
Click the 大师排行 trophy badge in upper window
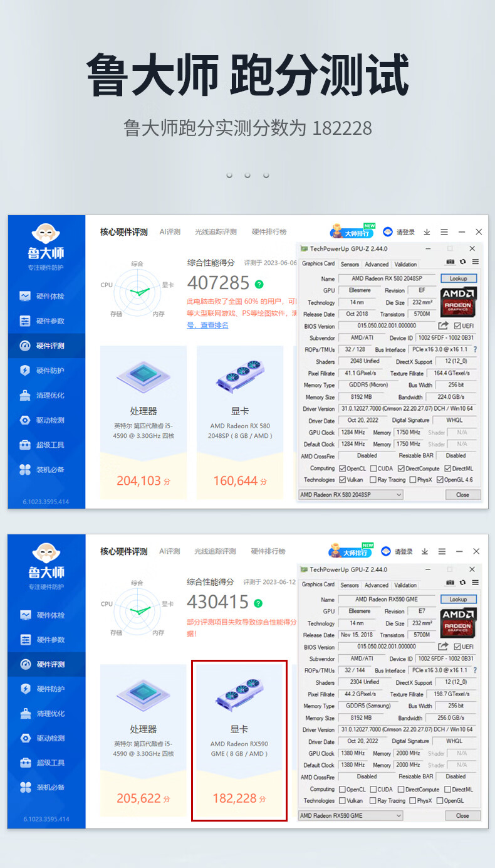[x=352, y=231]
